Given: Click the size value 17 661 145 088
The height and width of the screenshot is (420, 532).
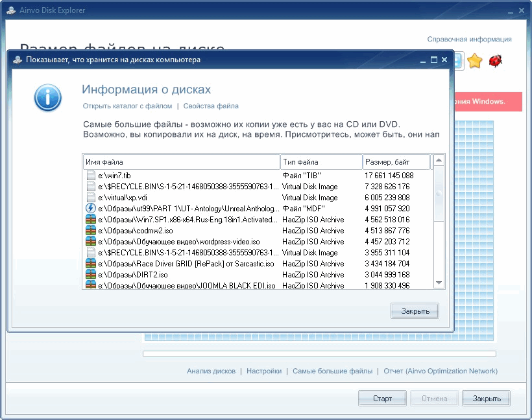Looking at the screenshot, I should click(389, 175).
